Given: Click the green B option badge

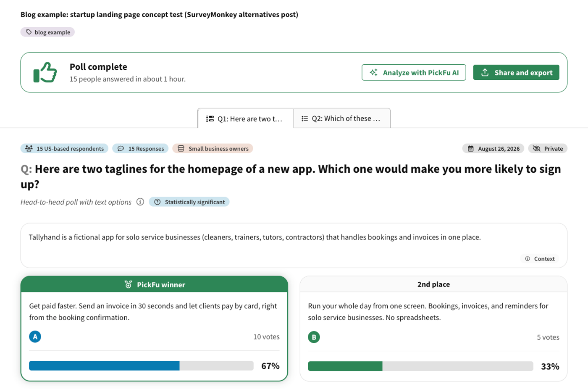Looking at the screenshot, I should tap(314, 337).
